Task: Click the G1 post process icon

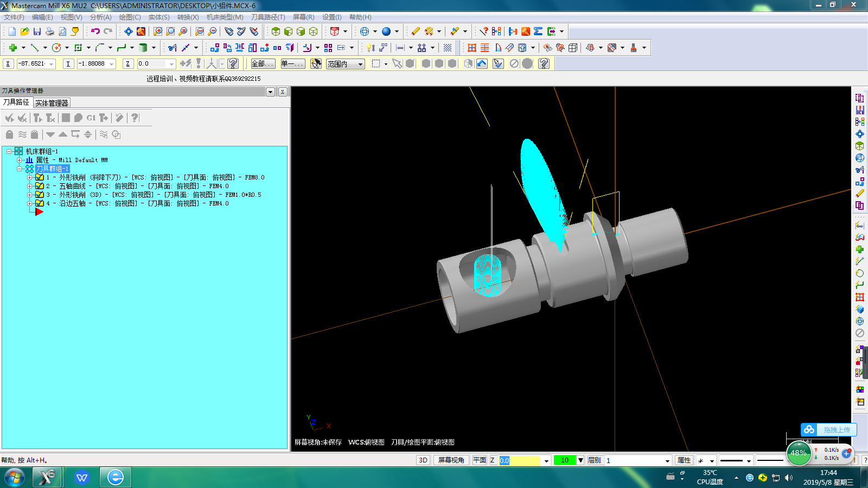Action: coord(91,118)
